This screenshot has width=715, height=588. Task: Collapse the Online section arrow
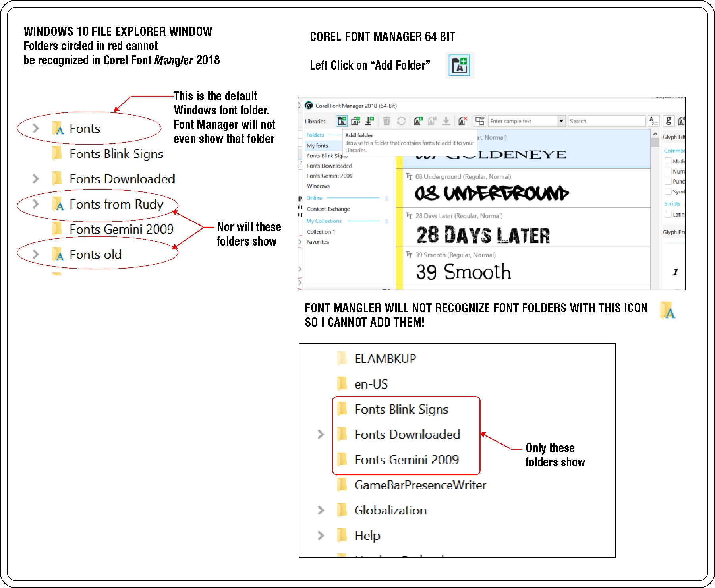[386, 198]
